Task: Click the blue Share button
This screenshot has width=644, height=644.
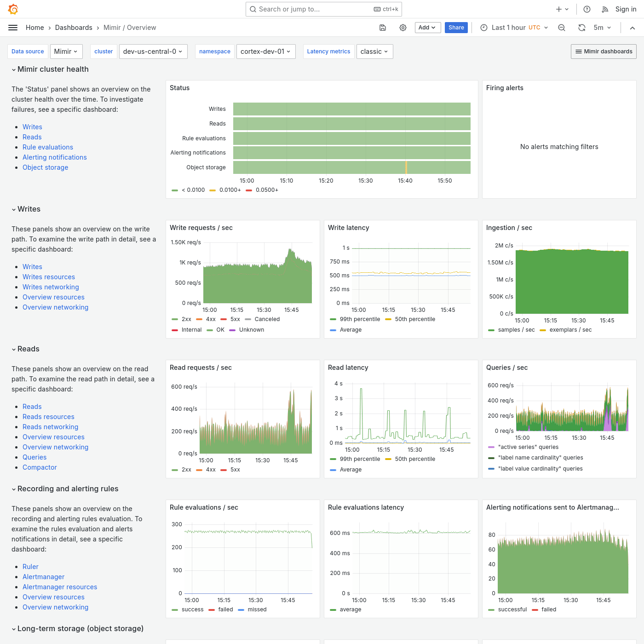Action: point(456,28)
